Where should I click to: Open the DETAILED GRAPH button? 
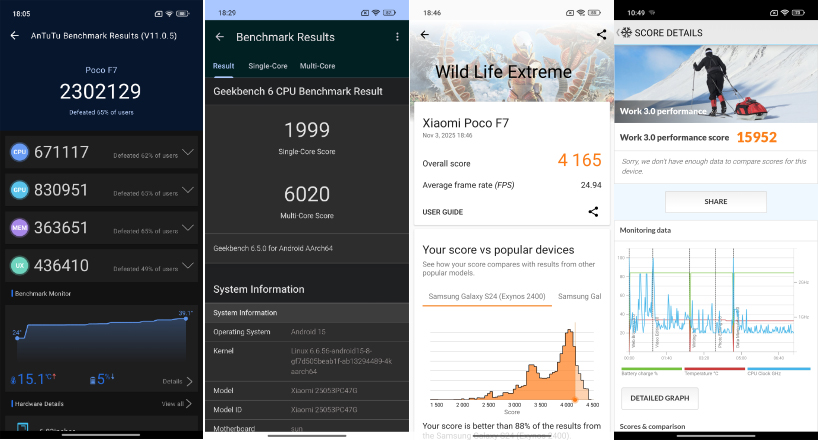tap(659, 399)
